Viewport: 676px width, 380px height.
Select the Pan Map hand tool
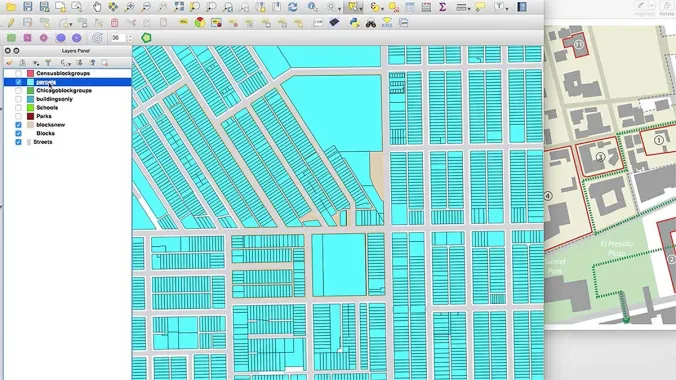click(97, 6)
